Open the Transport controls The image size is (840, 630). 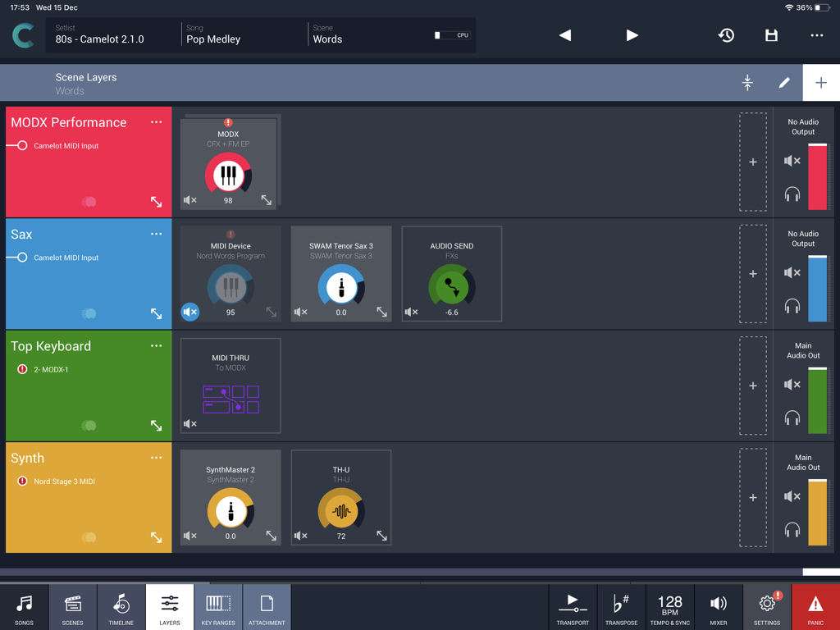pos(573,606)
